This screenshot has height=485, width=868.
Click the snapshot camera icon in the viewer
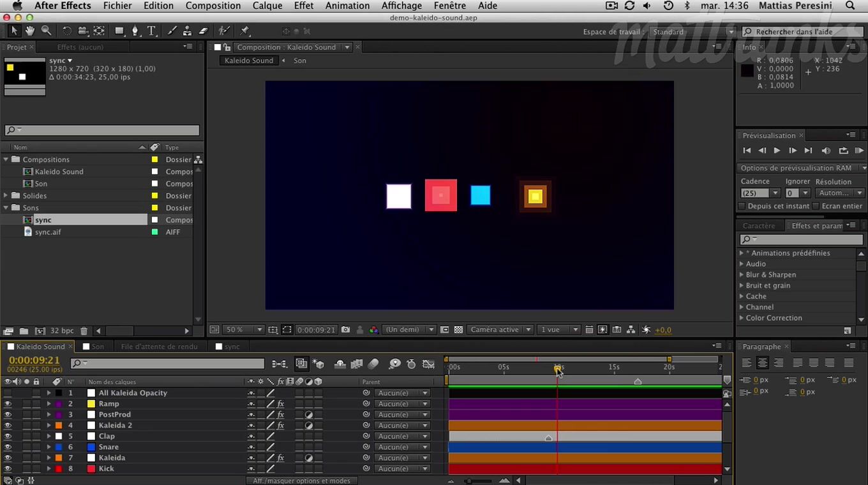[x=345, y=330]
